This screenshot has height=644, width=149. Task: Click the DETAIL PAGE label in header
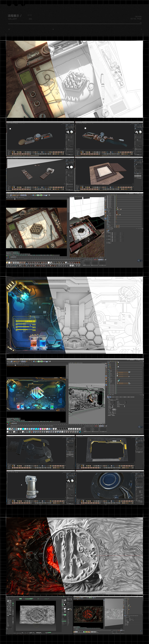pyautogui.click(x=136, y=19)
